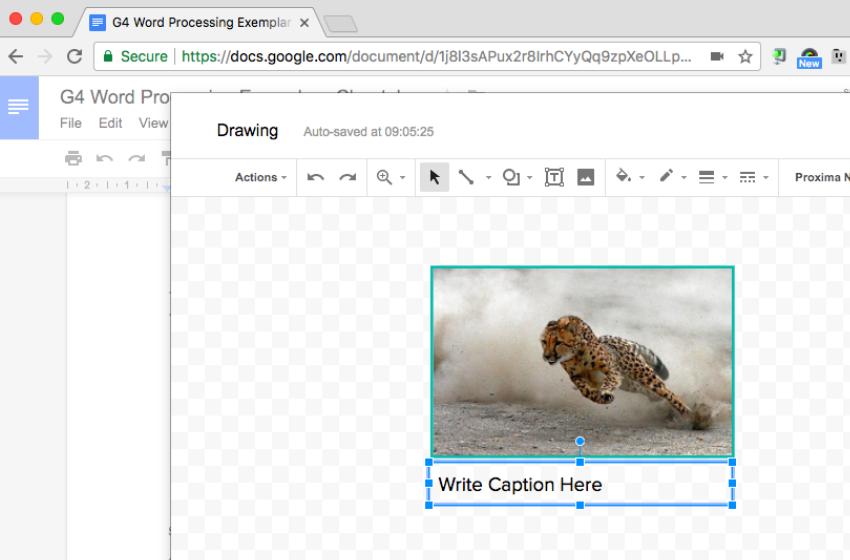Open the Proxima Nova font selector
This screenshot has height=560, width=850.
(x=820, y=177)
